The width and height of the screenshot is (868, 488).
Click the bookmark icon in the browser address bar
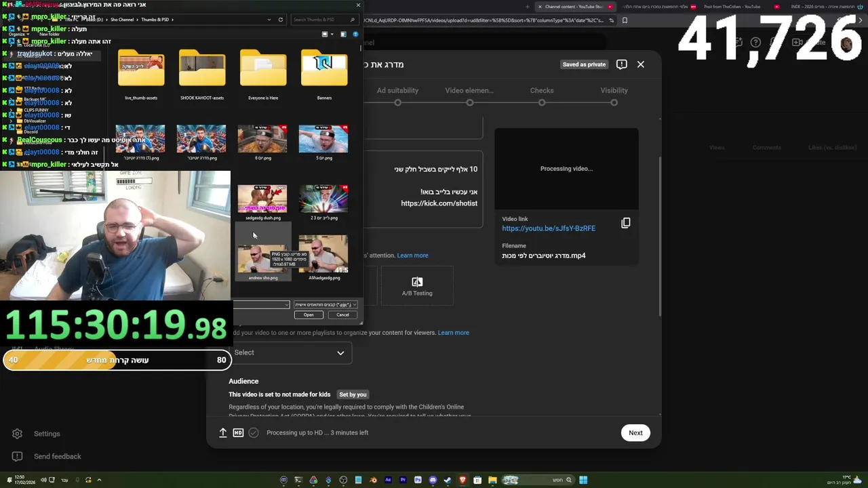pos(625,20)
